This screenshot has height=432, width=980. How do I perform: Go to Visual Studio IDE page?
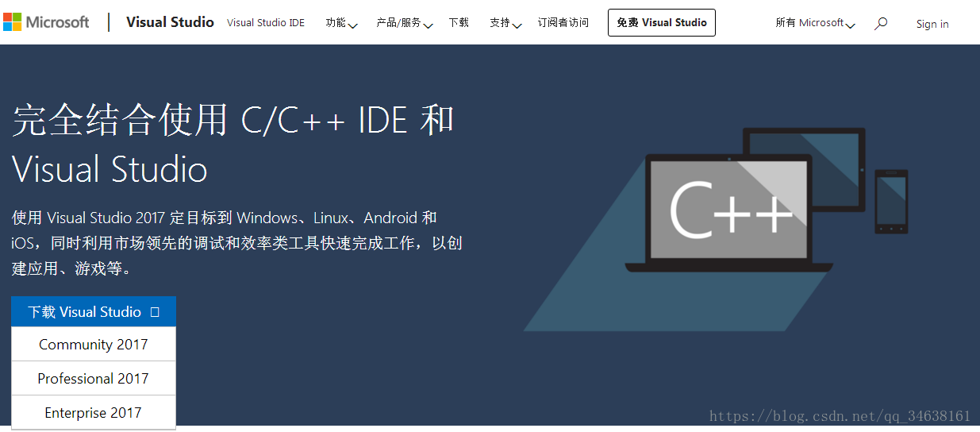pos(266,23)
